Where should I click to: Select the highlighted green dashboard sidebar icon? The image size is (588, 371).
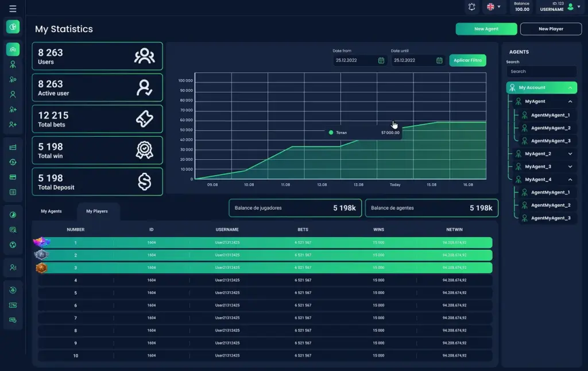tap(13, 26)
